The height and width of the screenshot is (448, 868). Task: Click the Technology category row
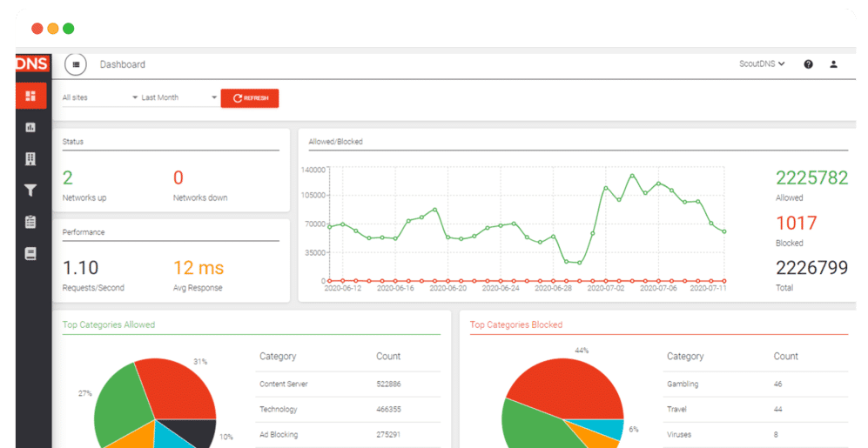point(350,409)
